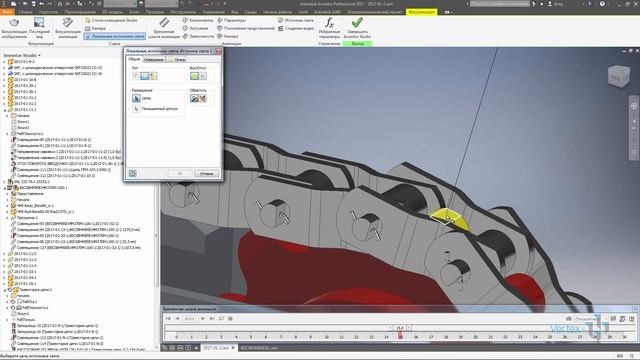The width and height of the screenshot is (640, 360).
Task: Click the Target placement button
Action: click(136, 98)
